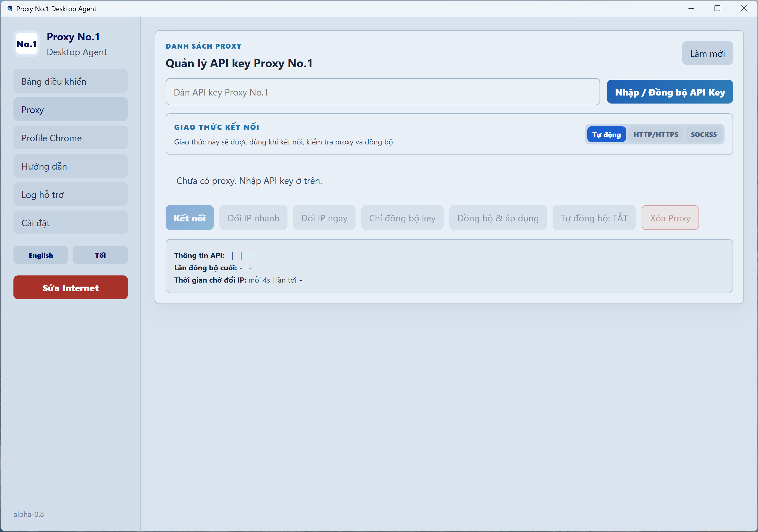
Task: Click the Lần đồng bộ cuối line
Action: 213,268
